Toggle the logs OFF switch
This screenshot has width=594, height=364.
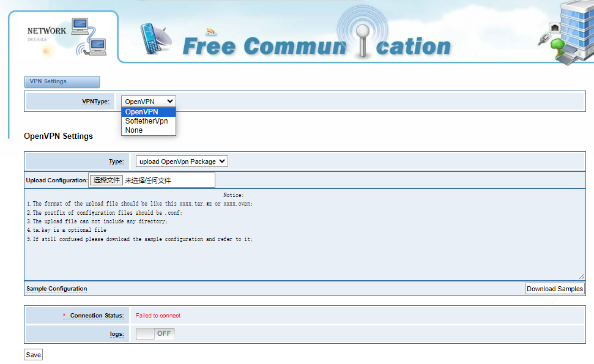(x=155, y=333)
